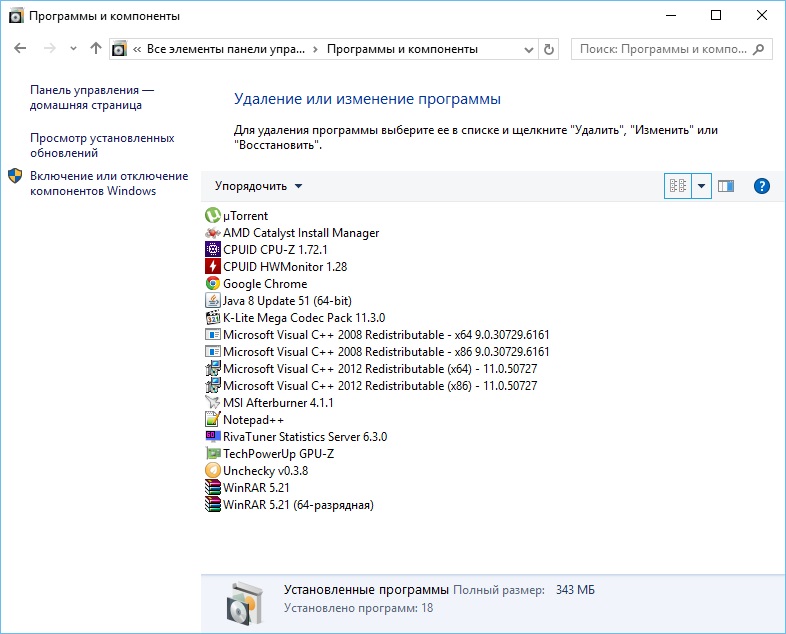The image size is (786, 634).
Task: Open recent locations dropdown arrow
Action: [73, 49]
